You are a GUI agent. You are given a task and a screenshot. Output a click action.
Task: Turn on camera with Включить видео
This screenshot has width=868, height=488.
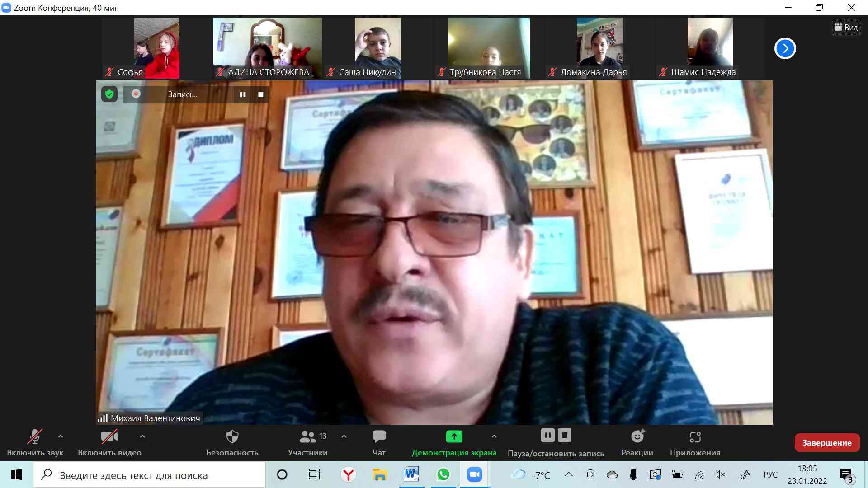pyautogui.click(x=109, y=437)
